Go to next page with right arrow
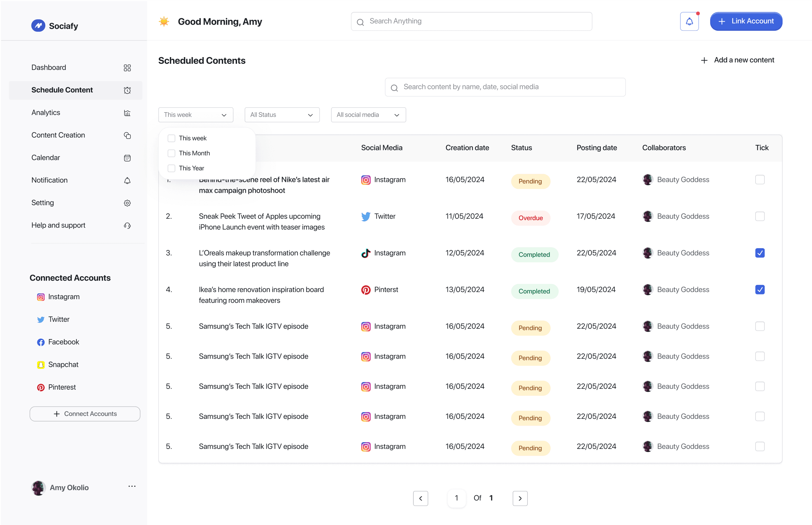 (x=520, y=498)
